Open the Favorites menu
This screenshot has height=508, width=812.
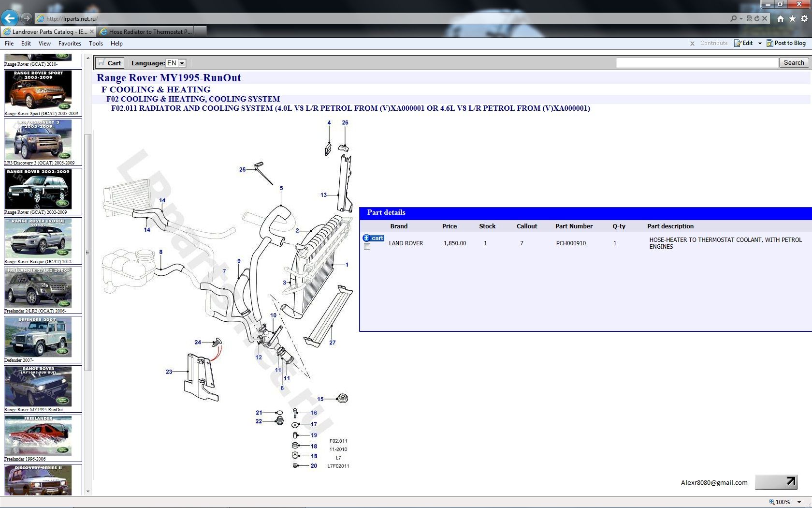[70, 44]
